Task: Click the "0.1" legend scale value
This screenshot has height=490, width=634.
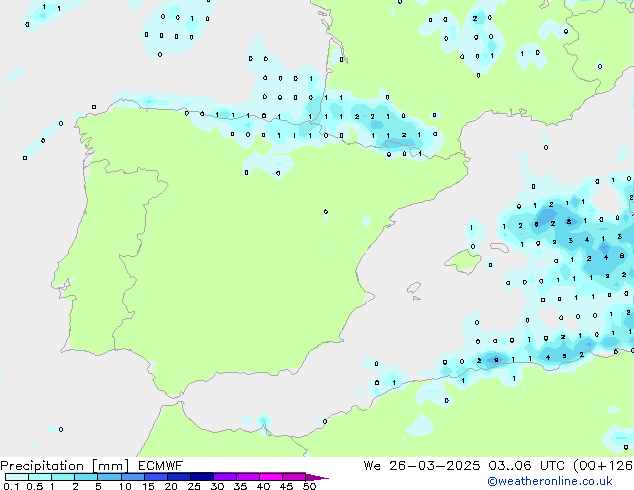Action: click(11, 486)
